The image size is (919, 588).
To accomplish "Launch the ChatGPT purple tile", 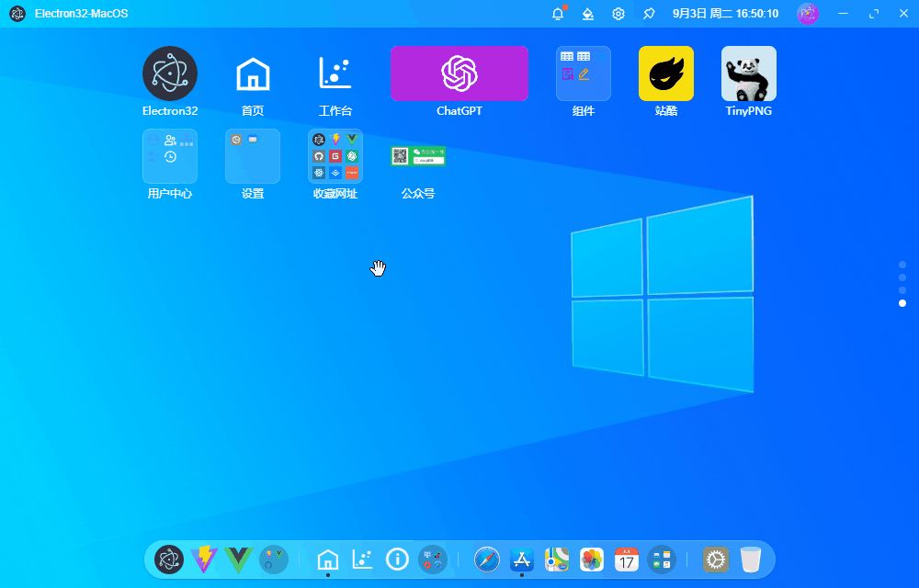I will (459, 73).
